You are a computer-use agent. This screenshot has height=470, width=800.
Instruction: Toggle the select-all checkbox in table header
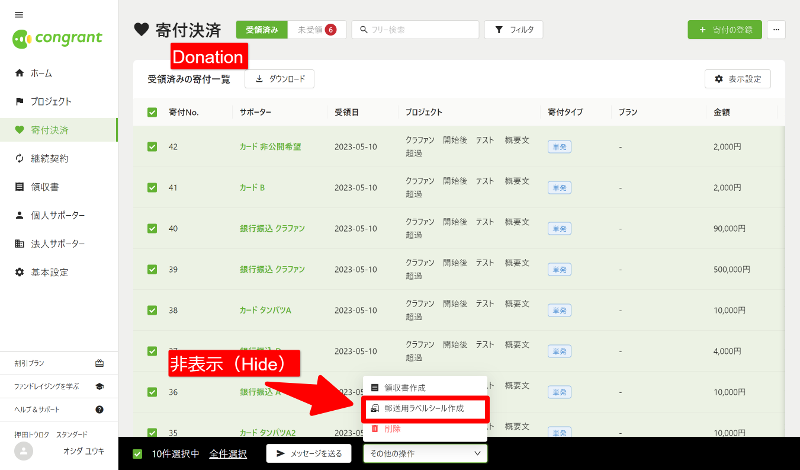coord(152,112)
